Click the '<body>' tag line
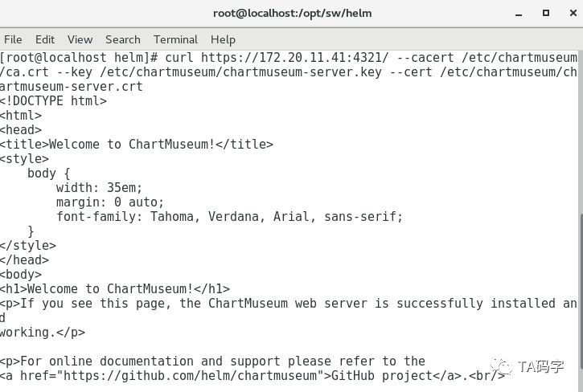Viewport: 583px width, 392px height. click(x=21, y=275)
